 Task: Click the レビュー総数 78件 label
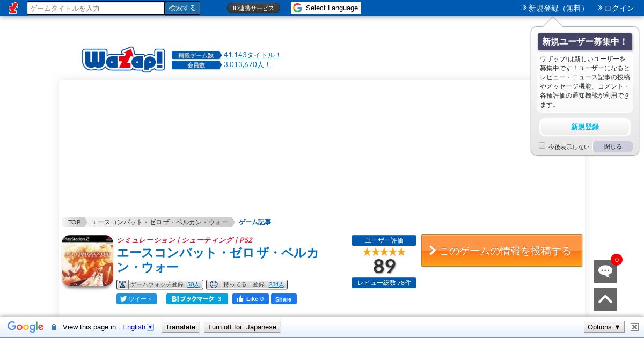tap(384, 283)
